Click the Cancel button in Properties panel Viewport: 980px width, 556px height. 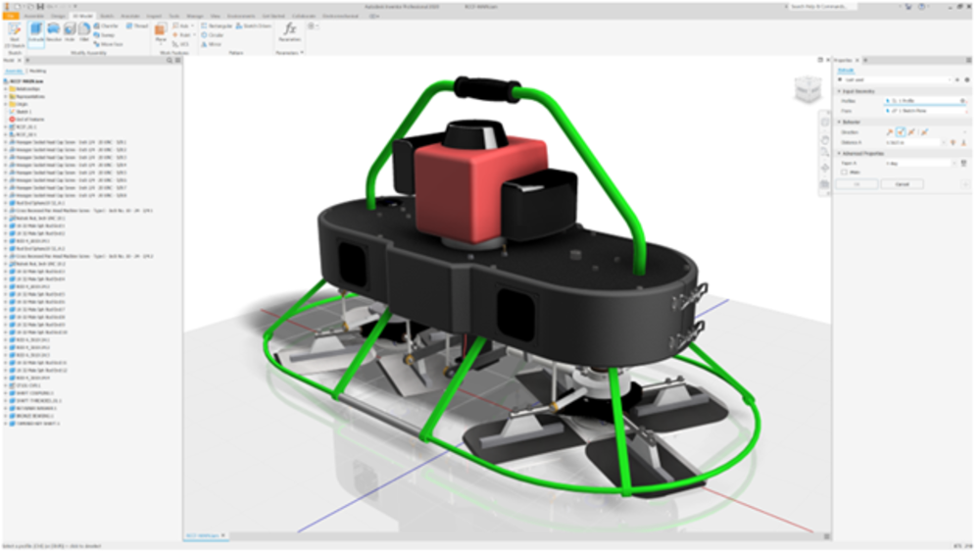902,184
